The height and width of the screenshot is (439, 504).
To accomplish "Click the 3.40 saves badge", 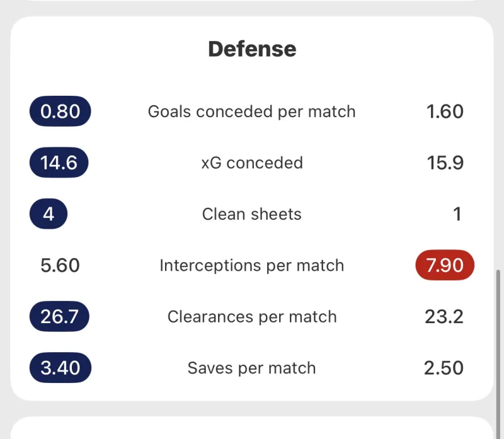I will [60, 368].
